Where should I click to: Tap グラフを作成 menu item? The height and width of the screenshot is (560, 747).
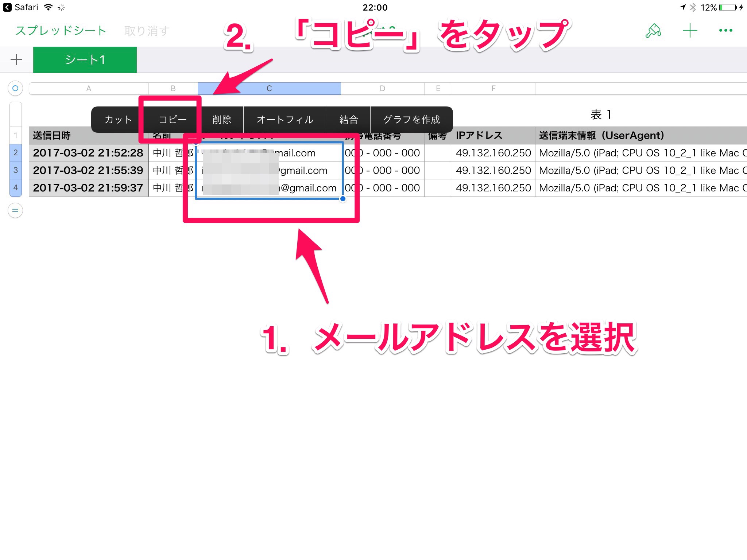pyautogui.click(x=411, y=120)
